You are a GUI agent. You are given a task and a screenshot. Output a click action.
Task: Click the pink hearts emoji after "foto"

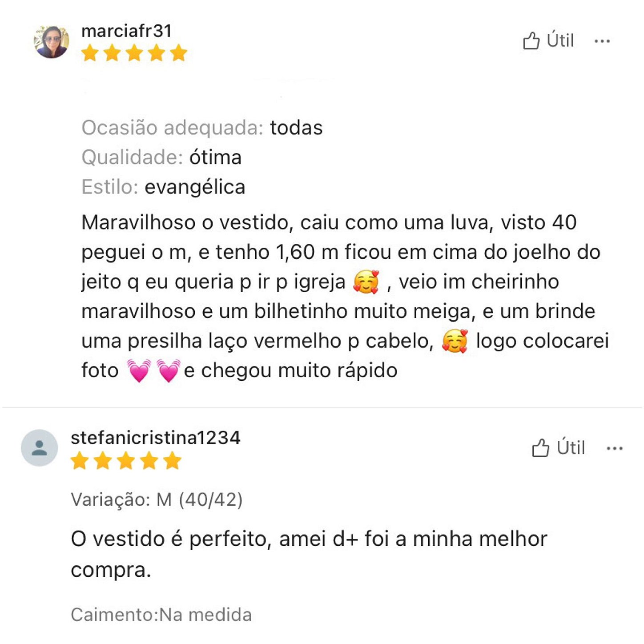[x=139, y=370]
